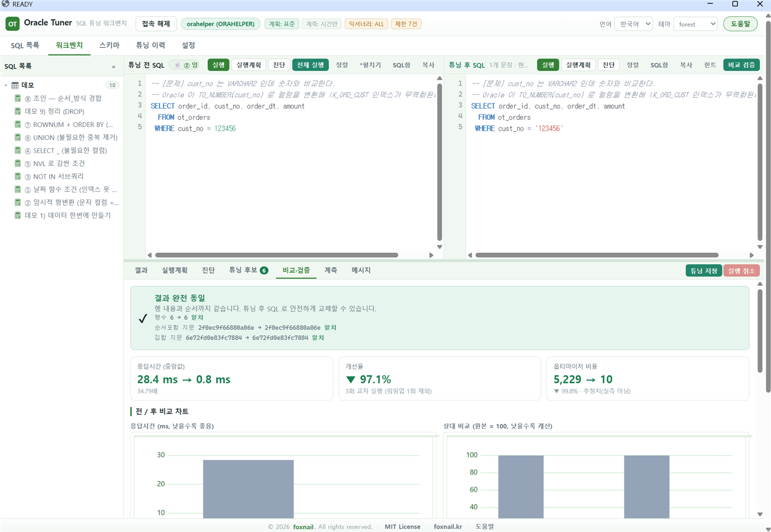Click 힌트 in 튜닝 후 SQL toolbar

(710, 65)
